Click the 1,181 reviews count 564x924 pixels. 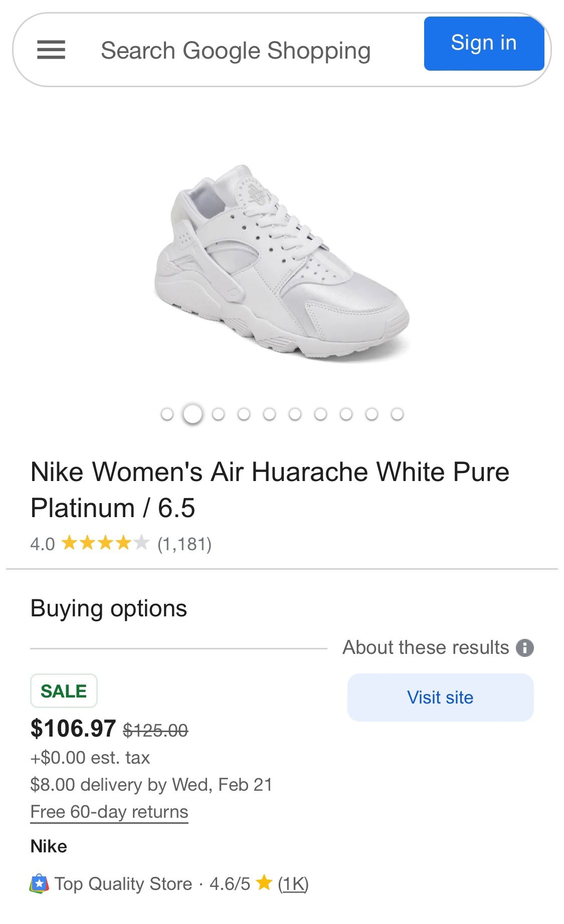point(184,544)
